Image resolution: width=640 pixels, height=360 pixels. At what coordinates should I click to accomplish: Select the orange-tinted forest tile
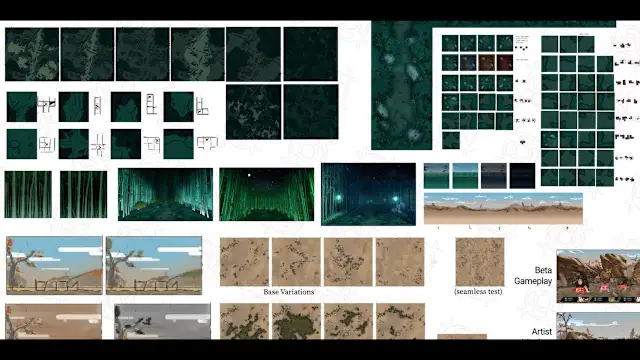coord(486,63)
